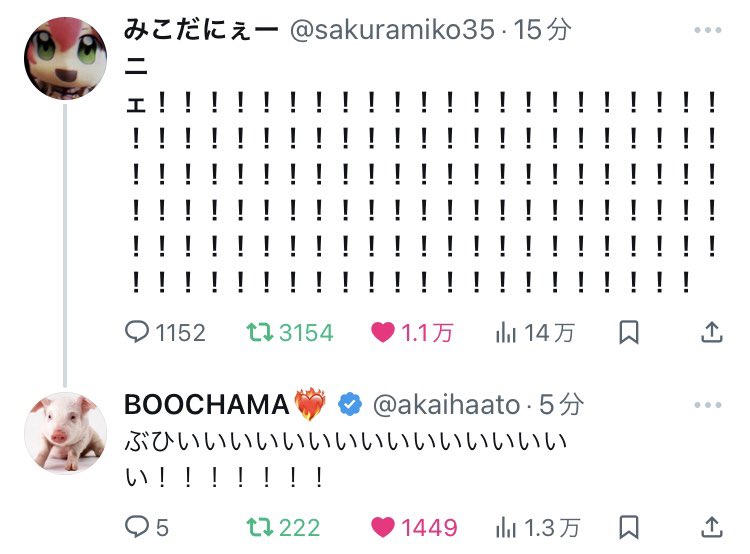The height and width of the screenshot is (554, 750).
Task: Bookmark the sakuramiko35 tweet
Action: (629, 332)
